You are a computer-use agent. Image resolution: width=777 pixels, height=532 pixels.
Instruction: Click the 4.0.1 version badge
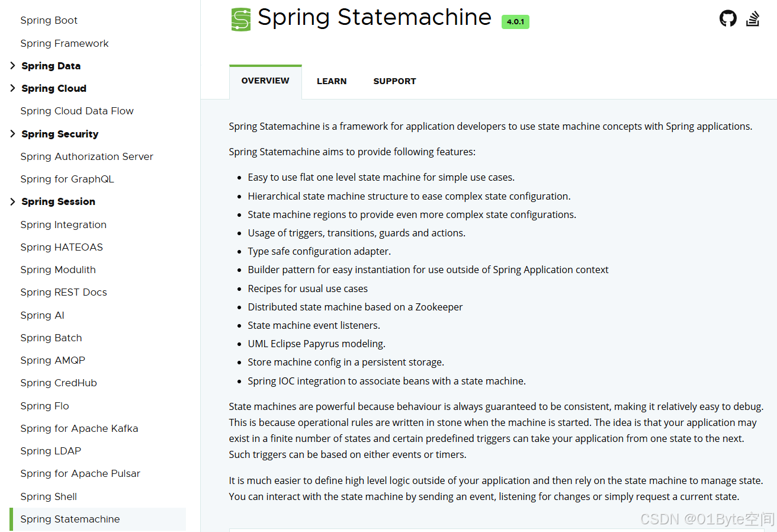515,21
